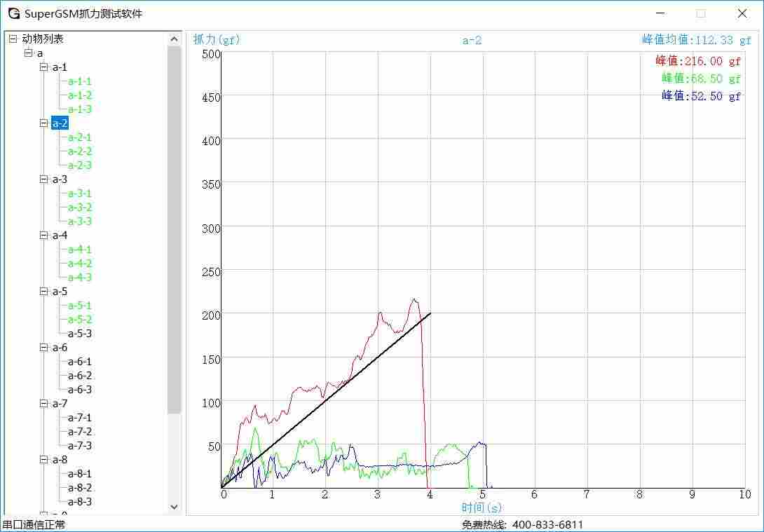The height and width of the screenshot is (532, 764).
Task: Open trial a-1-1 in the tree
Action: 80,81
